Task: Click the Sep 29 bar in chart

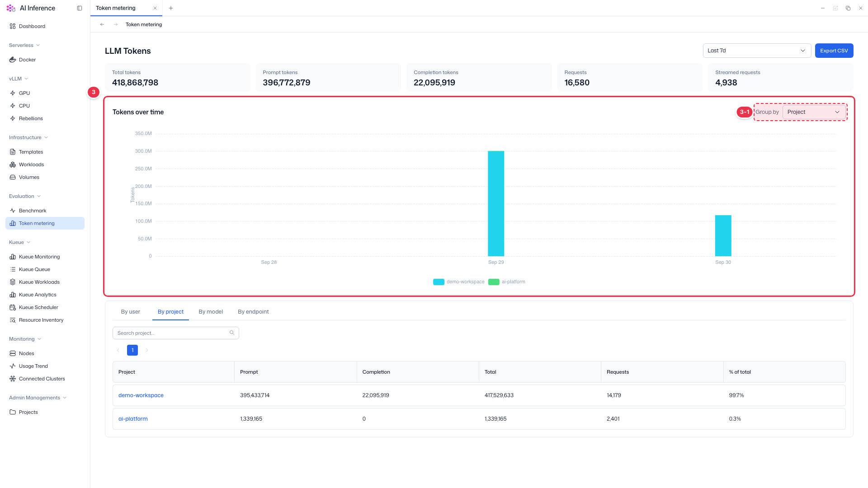Action: coord(496,203)
